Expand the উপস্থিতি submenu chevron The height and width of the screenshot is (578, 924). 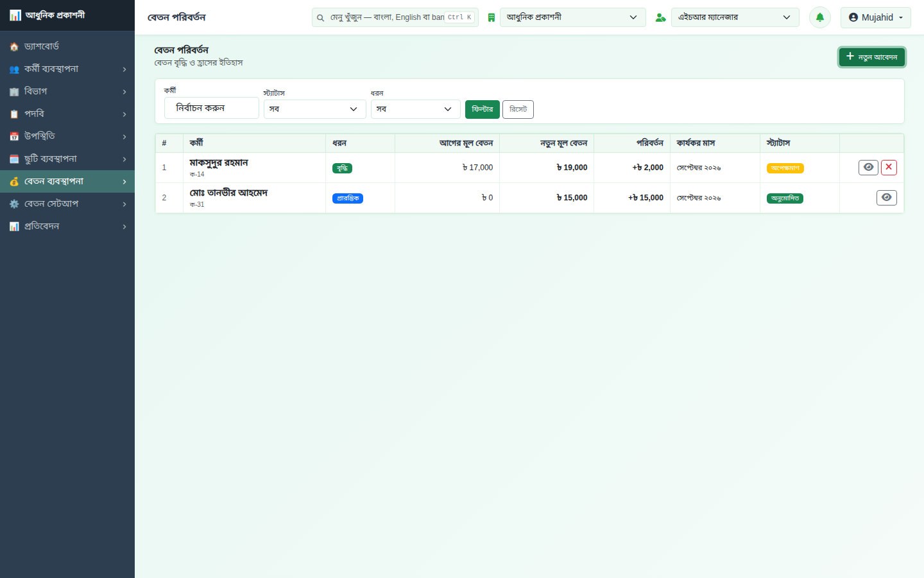pyautogui.click(x=124, y=137)
